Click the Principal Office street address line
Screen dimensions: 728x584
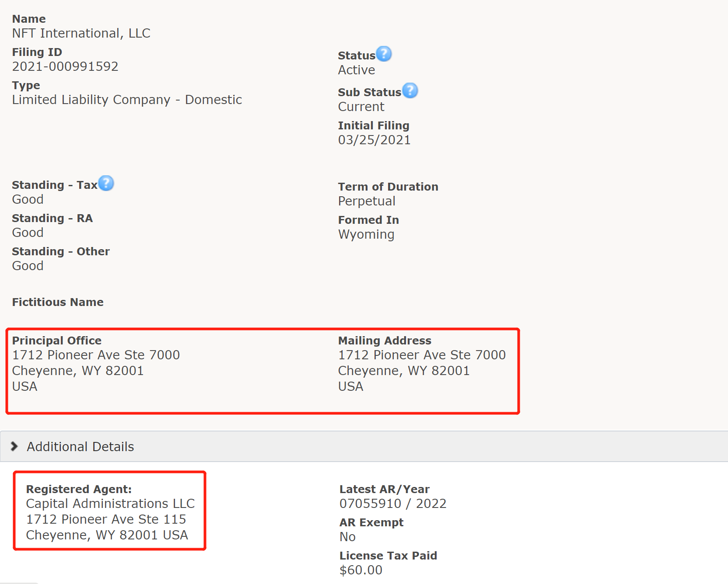(x=96, y=355)
